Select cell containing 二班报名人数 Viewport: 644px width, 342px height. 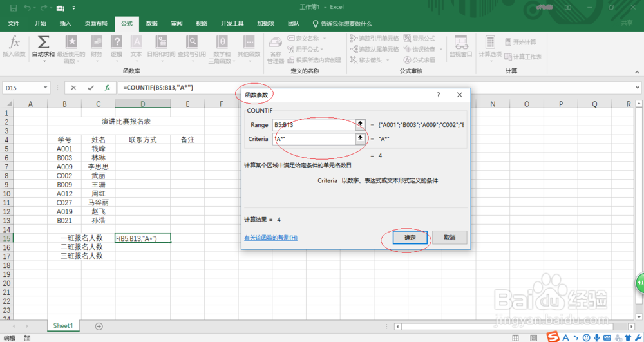pyautogui.click(x=81, y=247)
